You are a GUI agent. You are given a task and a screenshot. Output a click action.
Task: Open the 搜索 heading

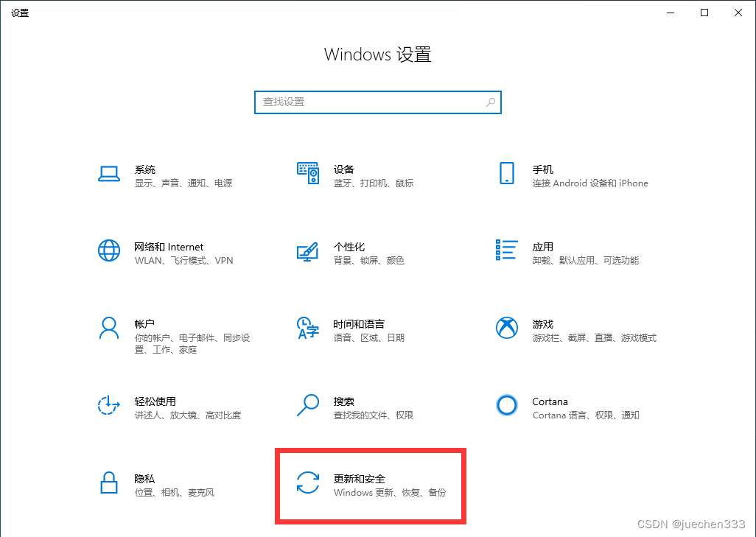[344, 401]
